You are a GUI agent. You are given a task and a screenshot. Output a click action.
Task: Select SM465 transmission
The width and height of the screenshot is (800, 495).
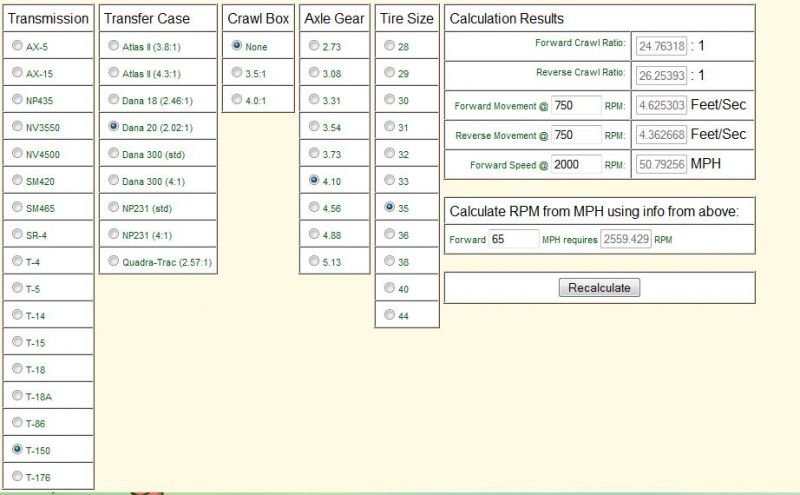[x=17, y=207]
